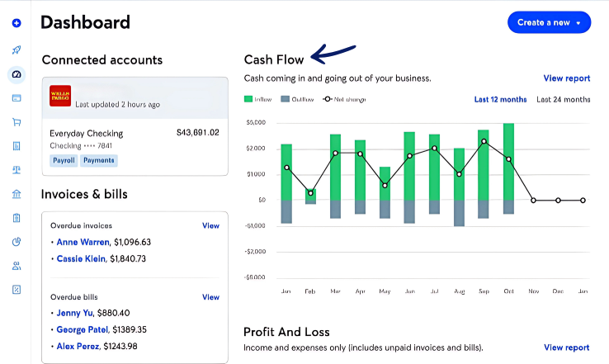Click the Payroll tag on checking account

pyautogui.click(x=64, y=160)
